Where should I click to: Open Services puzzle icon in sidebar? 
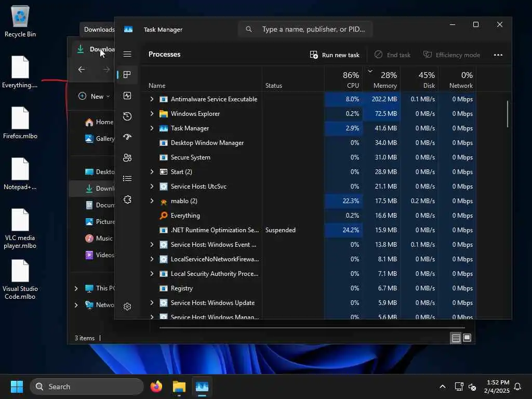point(127,199)
